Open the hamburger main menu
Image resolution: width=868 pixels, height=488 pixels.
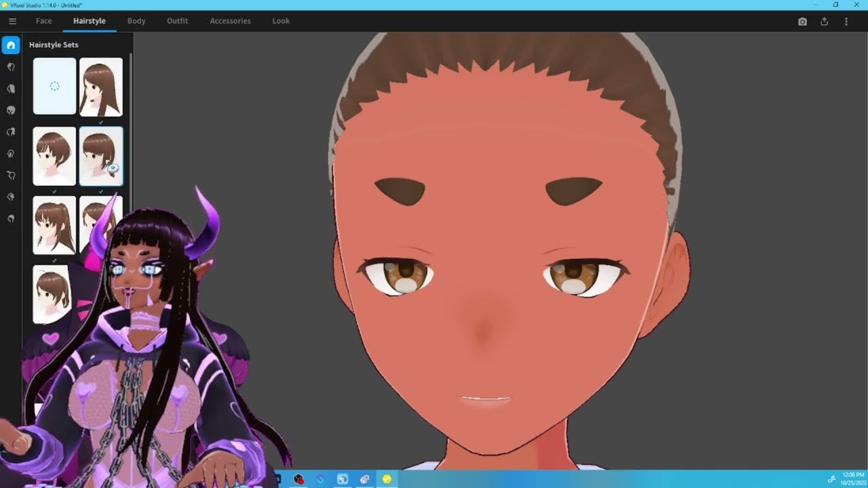[x=12, y=21]
